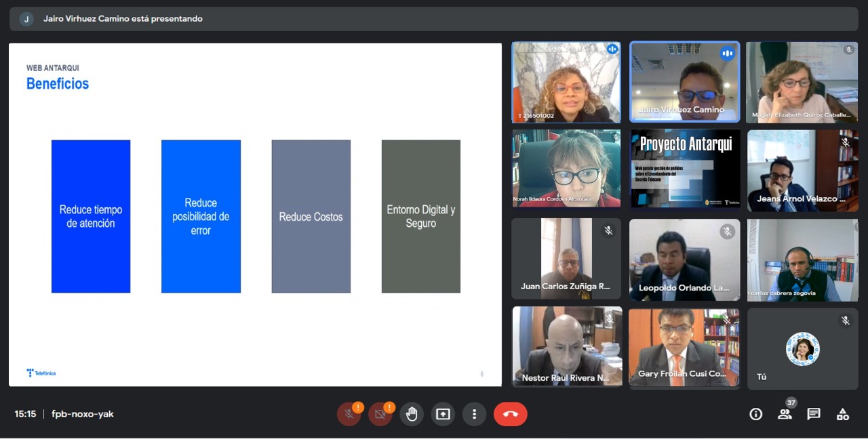Select Norah Ildaura Cordova Alcantara's tile
This screenshot has height=439, width=868.
coord(566,169)
